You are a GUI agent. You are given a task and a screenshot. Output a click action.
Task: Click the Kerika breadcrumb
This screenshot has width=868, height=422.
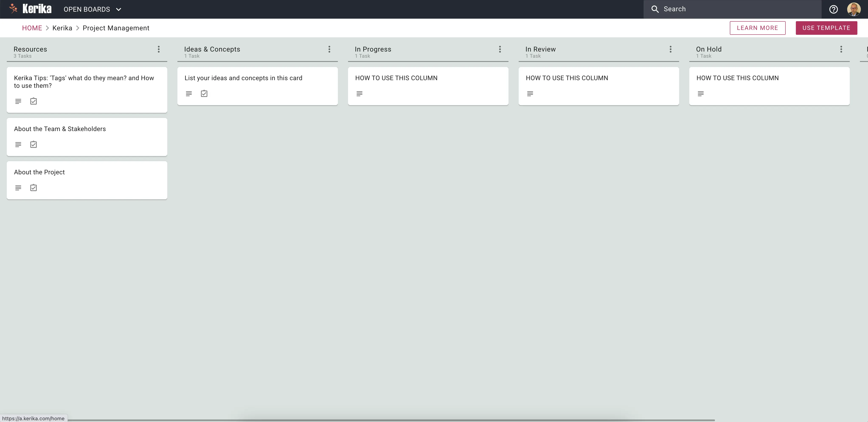62,28
